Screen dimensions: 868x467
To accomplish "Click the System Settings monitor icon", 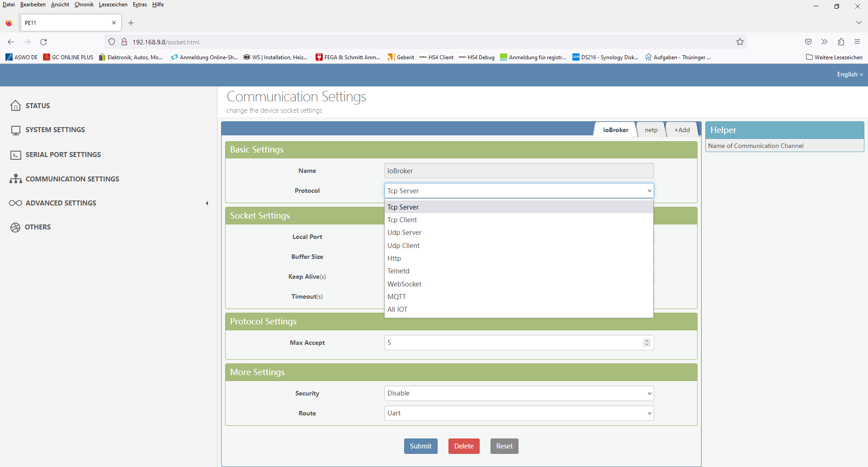I will pos(15,130).
